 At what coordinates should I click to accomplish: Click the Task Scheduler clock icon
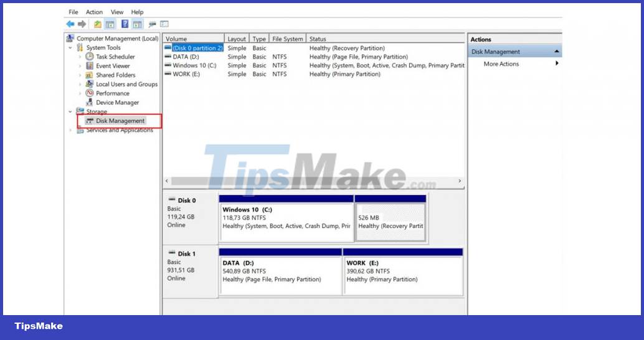coord(89,57)
